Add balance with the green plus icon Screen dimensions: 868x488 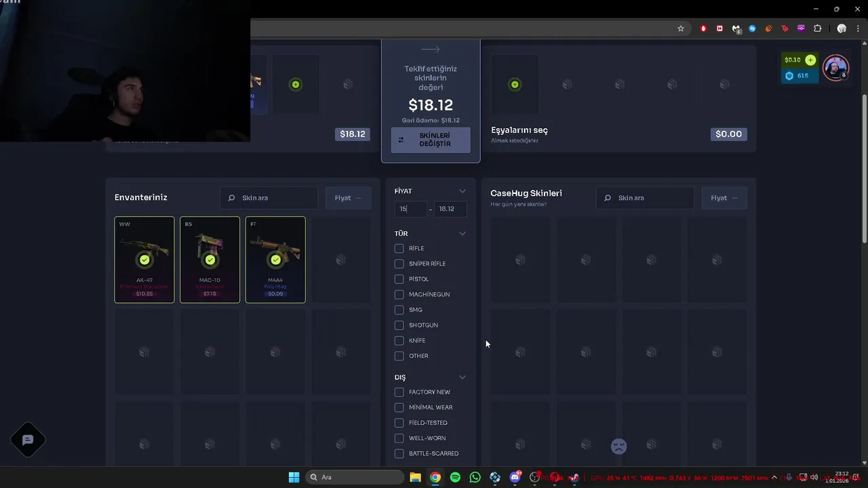[x=810, y=60]
